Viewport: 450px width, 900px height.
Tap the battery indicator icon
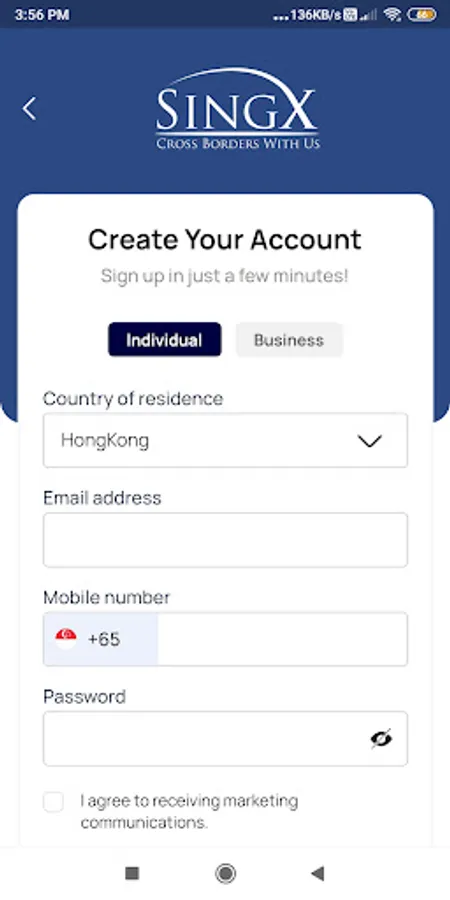click(422, 15)
